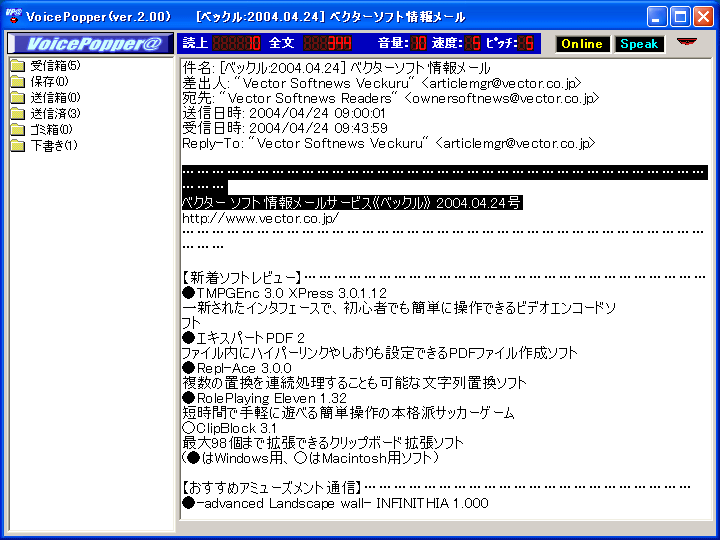
Task: Click the INFINITHIA 1.000 line
Action: (335, 503)
